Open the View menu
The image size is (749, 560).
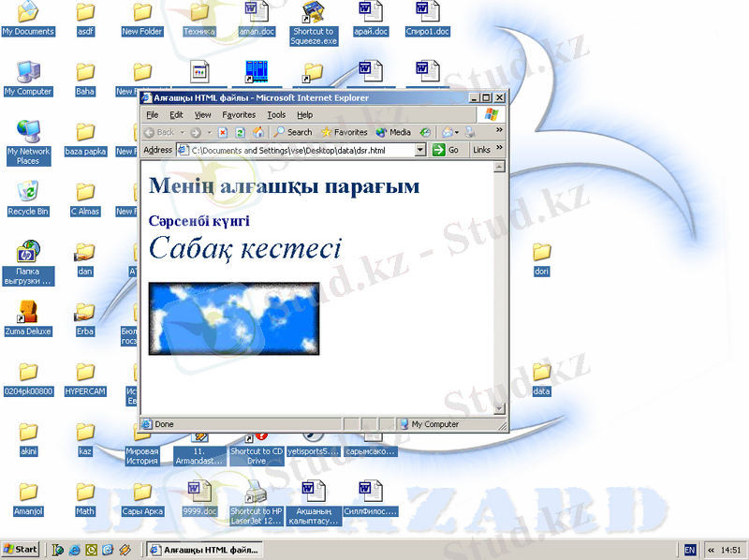202,114
